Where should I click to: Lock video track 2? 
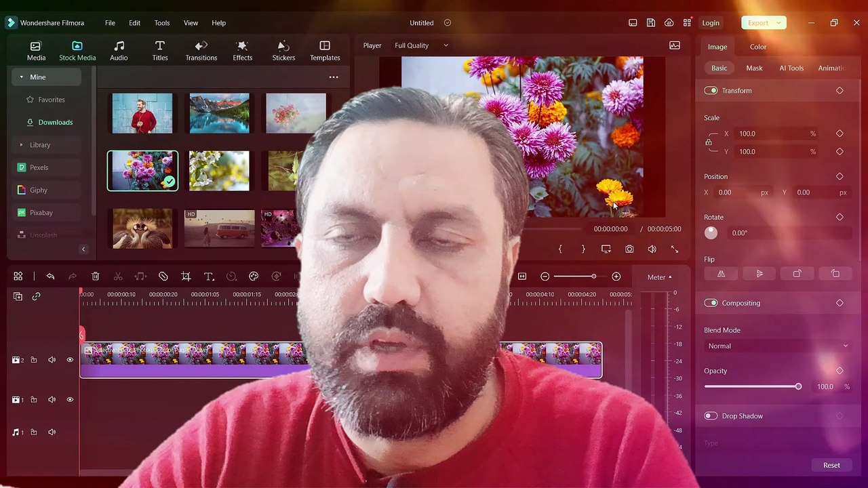point(33,360)
